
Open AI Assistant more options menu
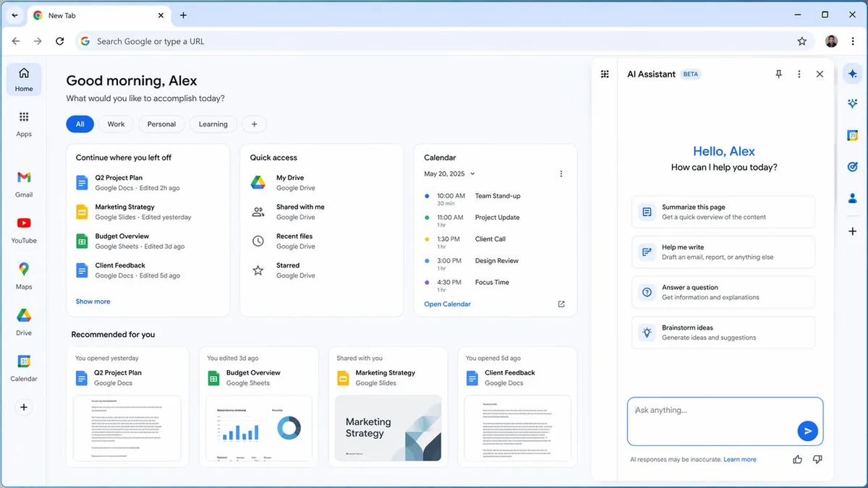(x=799, y=74)
